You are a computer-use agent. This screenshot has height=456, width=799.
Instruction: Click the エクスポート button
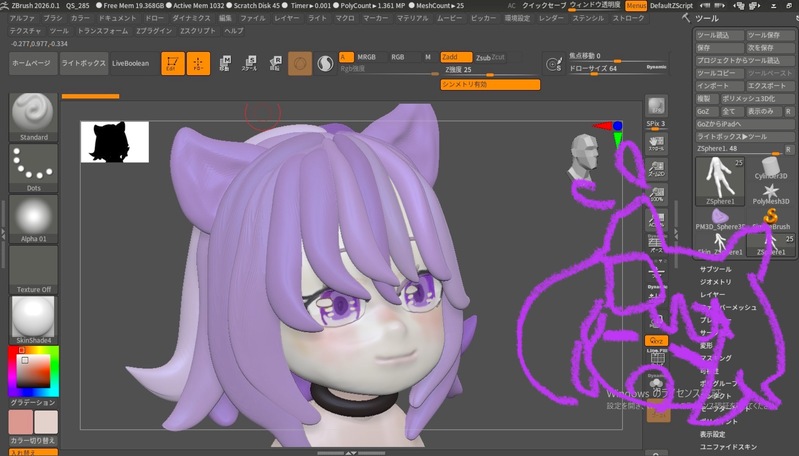[770, 86]
